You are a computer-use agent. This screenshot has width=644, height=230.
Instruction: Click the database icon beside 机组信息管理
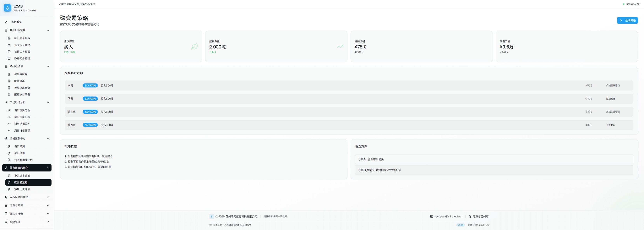(9, 38)
